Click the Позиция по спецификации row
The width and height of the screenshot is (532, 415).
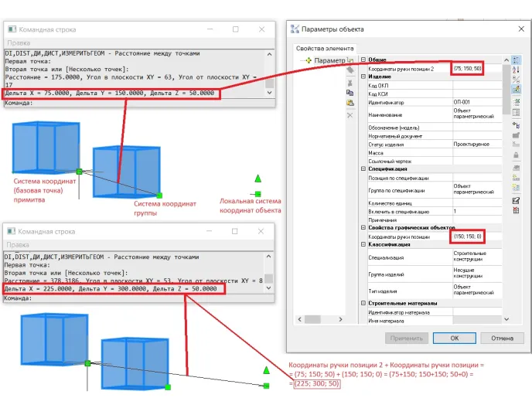coord(435,178)
